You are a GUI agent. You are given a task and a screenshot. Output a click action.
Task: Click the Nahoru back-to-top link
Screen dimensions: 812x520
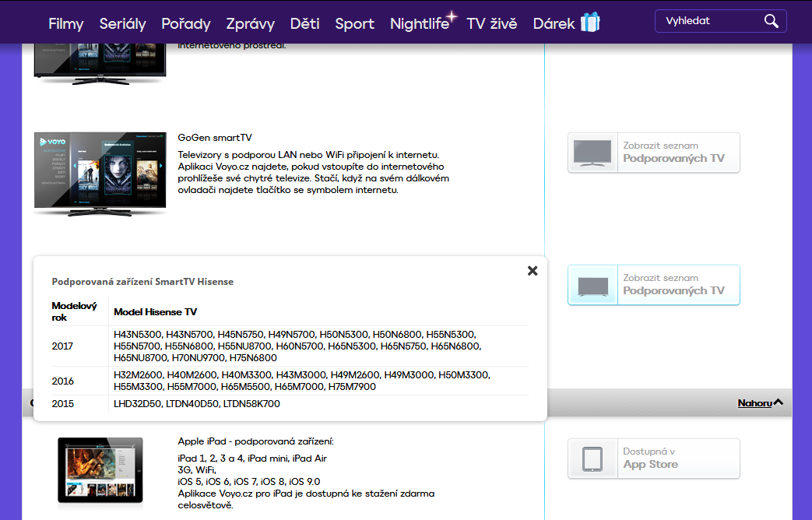[x=754, y=403]
